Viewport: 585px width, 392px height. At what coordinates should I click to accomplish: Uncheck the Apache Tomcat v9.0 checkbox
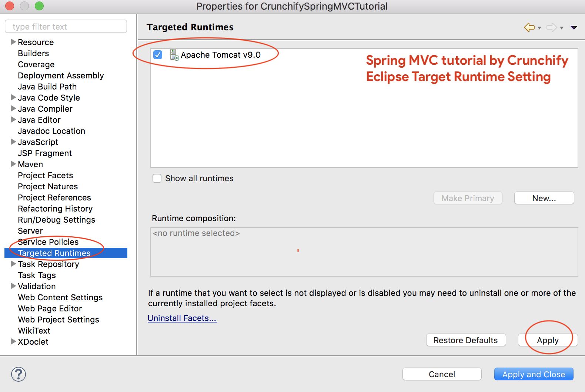coord(158,55)
